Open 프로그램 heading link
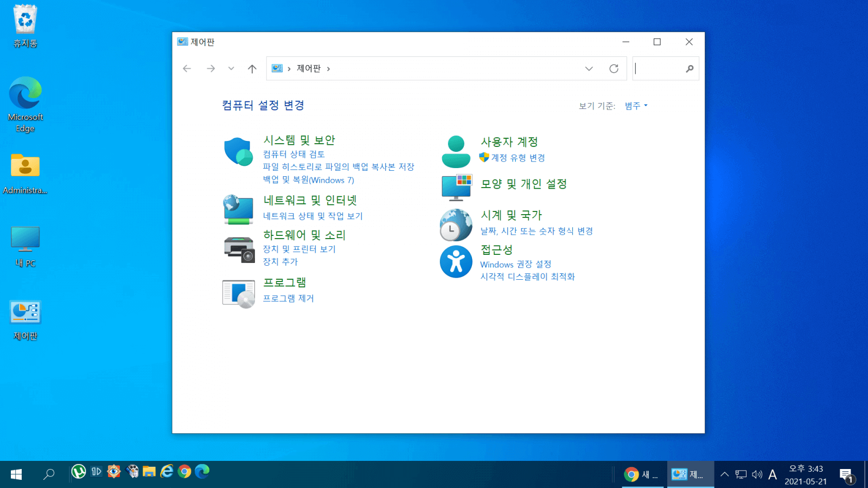868x488 pixels. pos(285,282)
